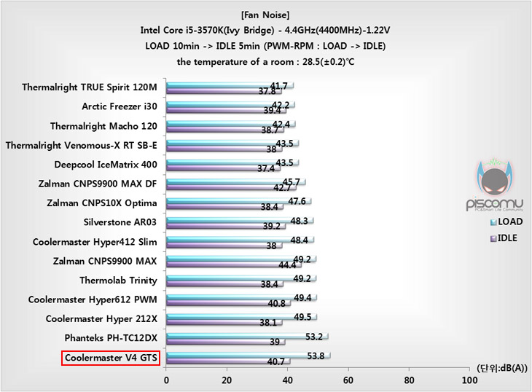Click the 40.7 idle value
The height and width of the screenshot is (392, 532).
(276, 362)
